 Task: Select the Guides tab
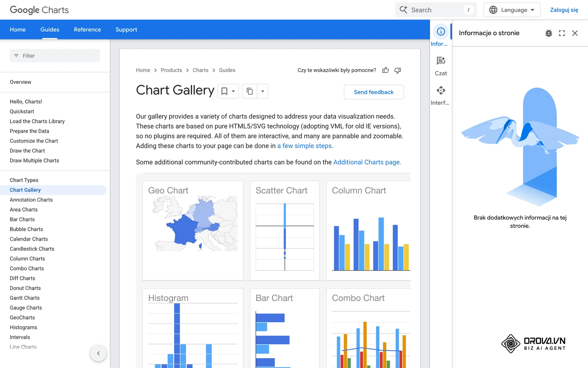point(50,29)
